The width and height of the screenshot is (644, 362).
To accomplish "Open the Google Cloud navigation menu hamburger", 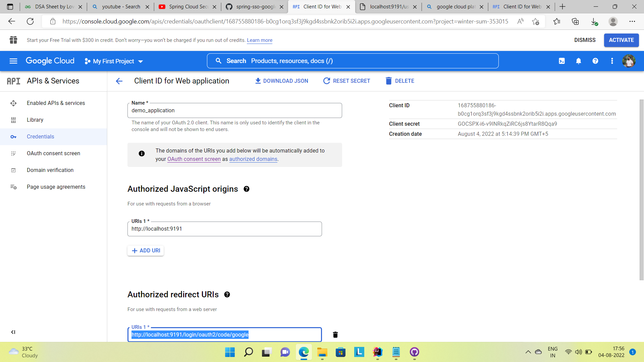I will pyautogui.click(x=13, y=61).
